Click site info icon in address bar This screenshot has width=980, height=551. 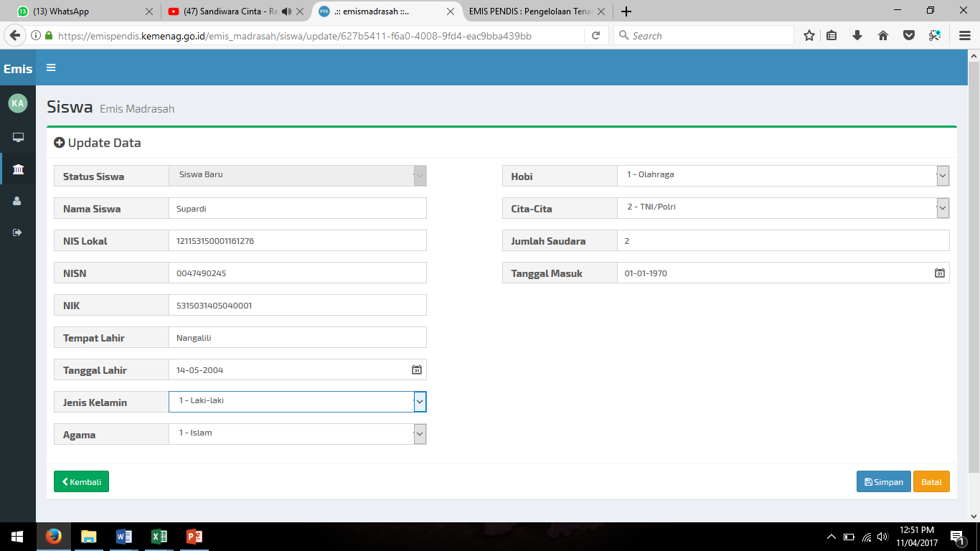click(x=36, y=35)
